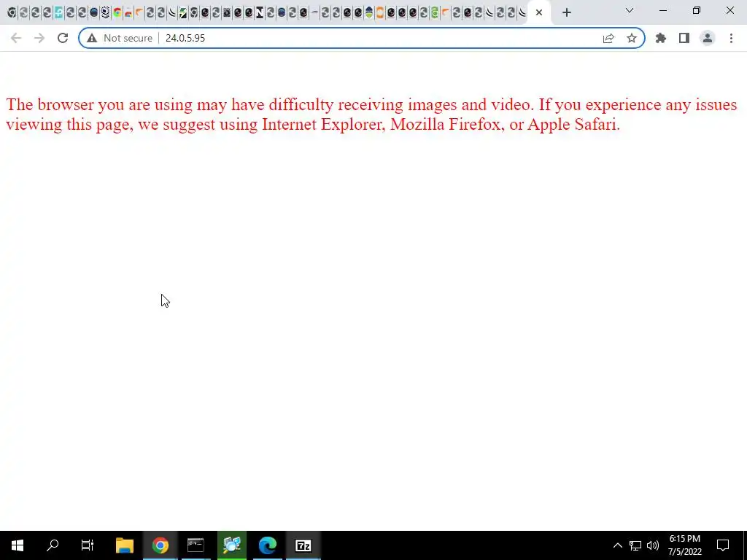The height and width of the screenshot is (560, 747).
Task: Focus the address bar showing 24.0.5.95
Action: 362,38
